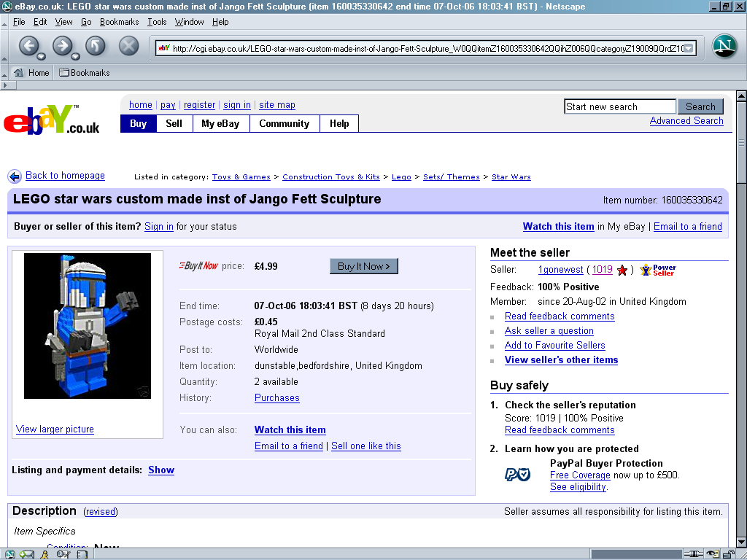Select the eBay Help tab
This screenshot has width=747, height=560.
pos(339,123)
